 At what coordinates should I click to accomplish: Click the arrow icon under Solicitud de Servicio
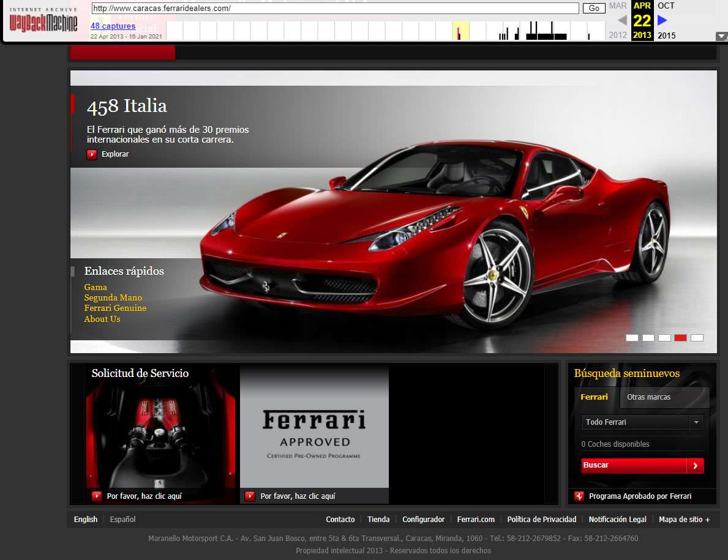[x=97, y=496]
